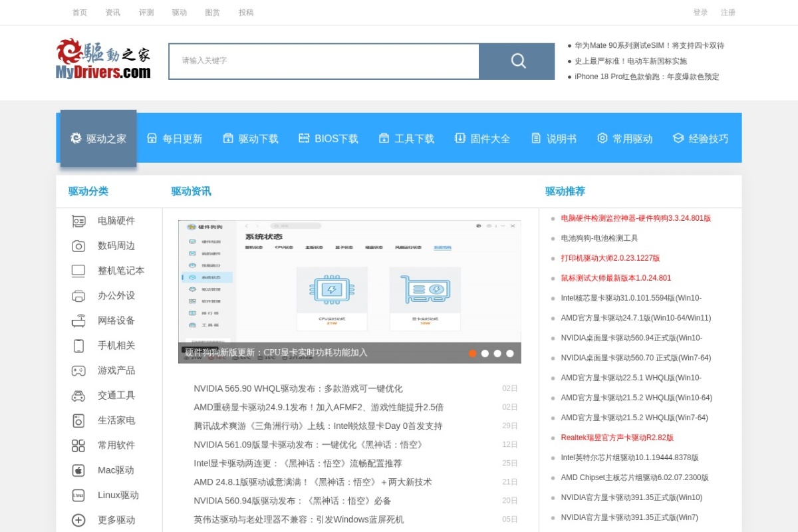Click the 常用驱动 gear icon
Screen dimensions: 798x532
[602, 138]
